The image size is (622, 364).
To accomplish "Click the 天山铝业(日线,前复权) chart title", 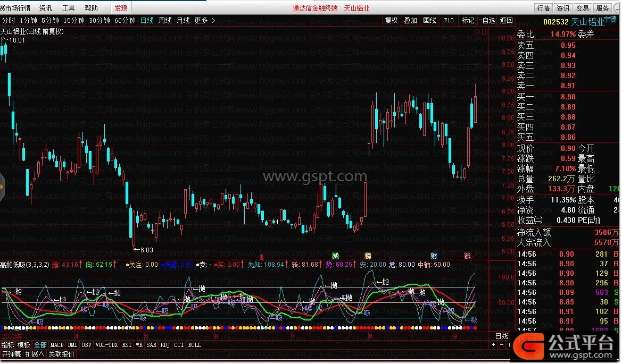I will 32,31.
